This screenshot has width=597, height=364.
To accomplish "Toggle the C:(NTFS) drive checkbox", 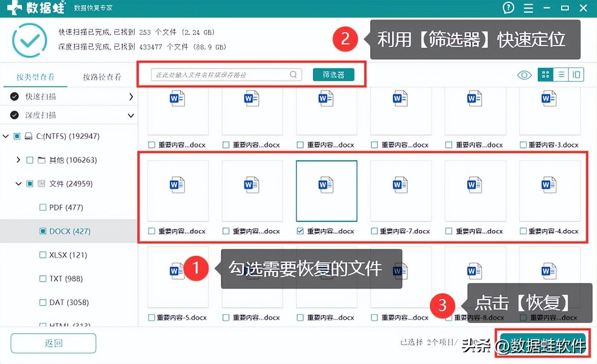I will tap(17, 136).
